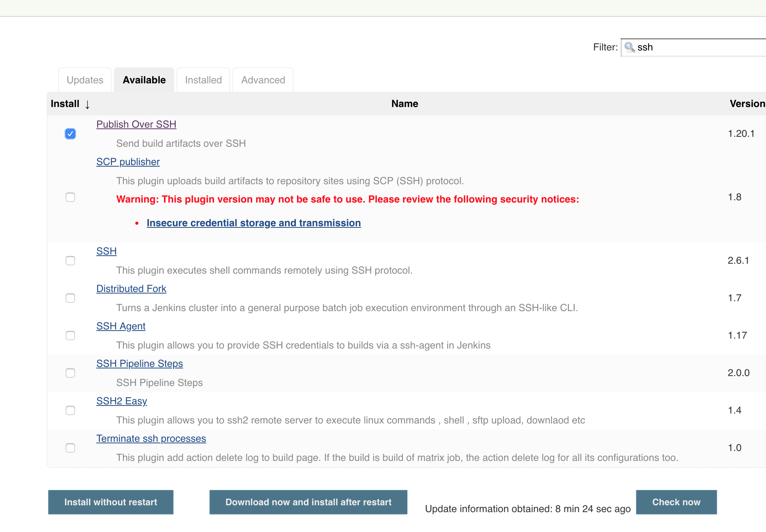Click Install without restart button

pos(111,502)
